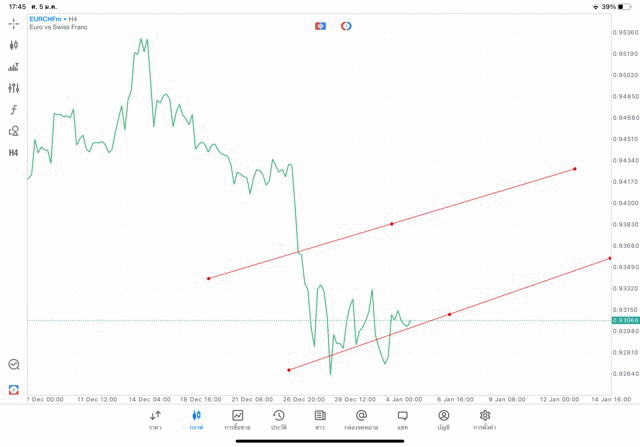Tap the chart search icon at bottom left
This screenshot has height=447, width=640.
tap(14, 365)
